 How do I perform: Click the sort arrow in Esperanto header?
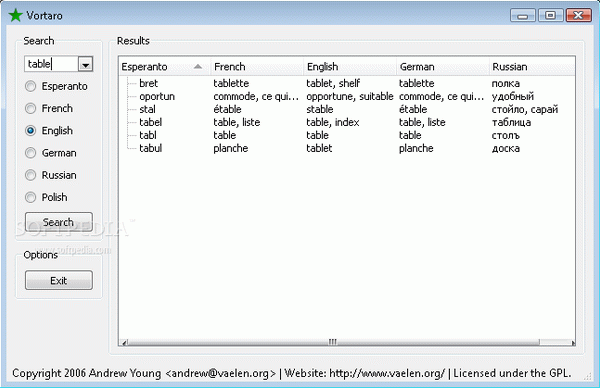tap(197, 67)
